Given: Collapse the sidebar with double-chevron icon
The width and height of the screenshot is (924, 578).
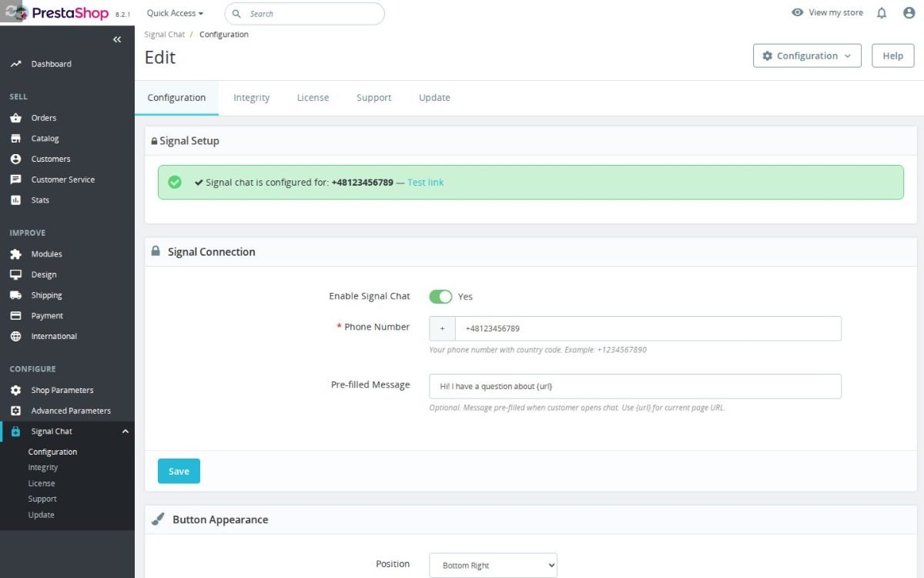Looking at the screenshot, I should click(117, 39).
